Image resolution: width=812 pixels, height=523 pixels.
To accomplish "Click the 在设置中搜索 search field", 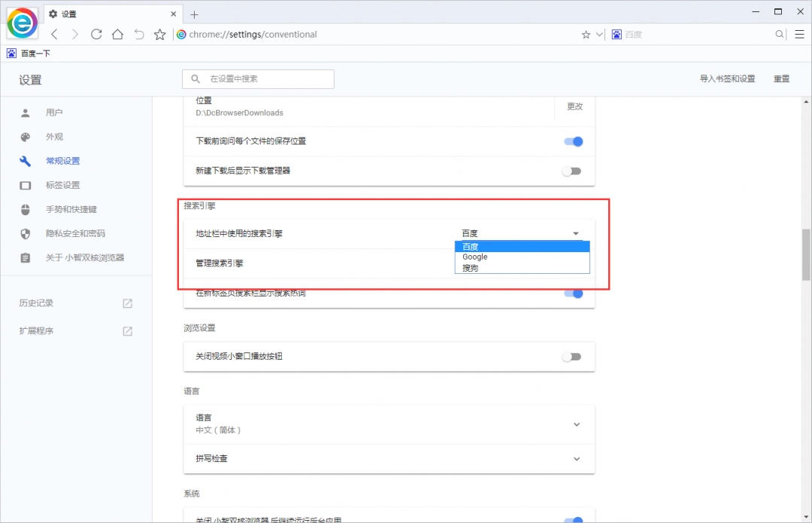I will point(258,78).
